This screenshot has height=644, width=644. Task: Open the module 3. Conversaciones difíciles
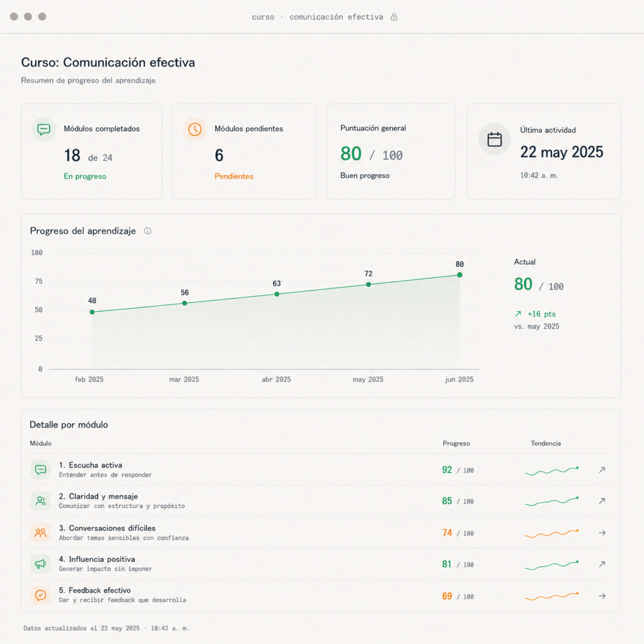pyautogui.click(x=320, y=532)
